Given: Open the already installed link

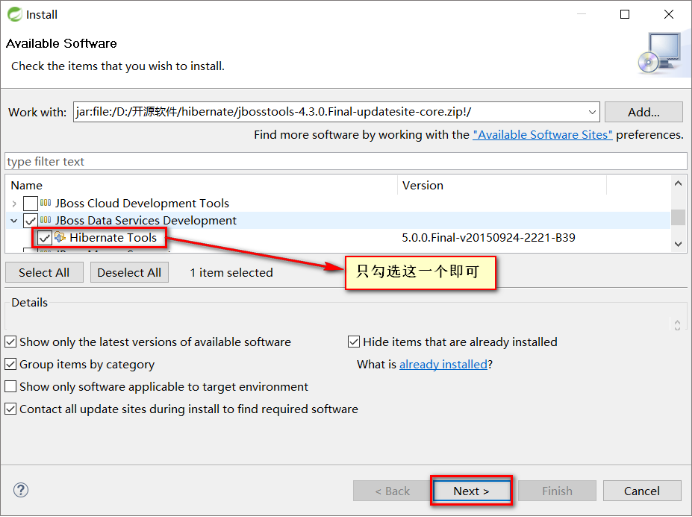Looking at the screenshot, I should (443, 364).
